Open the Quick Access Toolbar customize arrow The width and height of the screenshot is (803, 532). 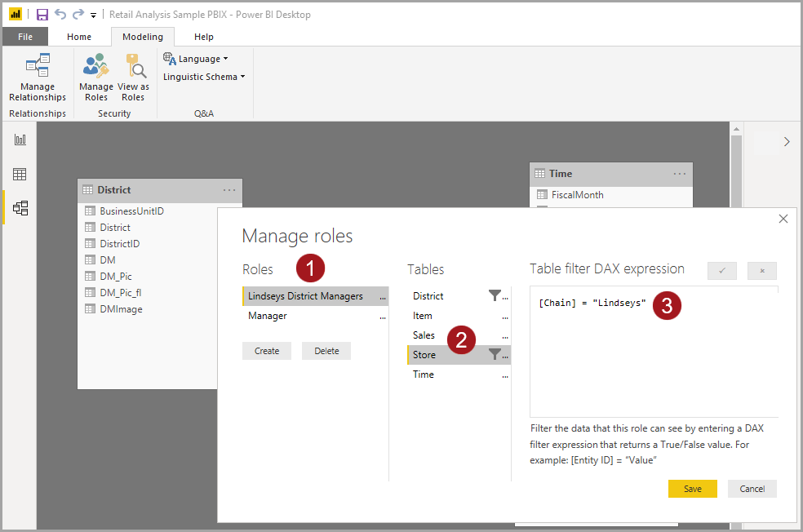pyautogui.click(x=94, y=15)
